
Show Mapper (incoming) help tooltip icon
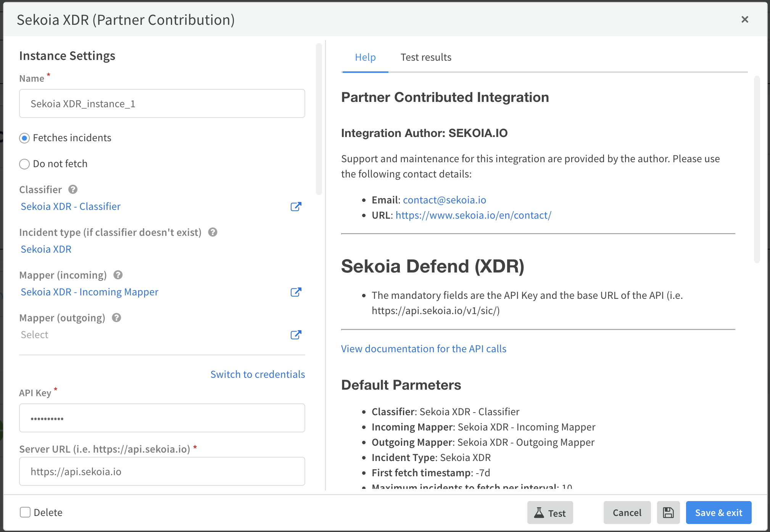tap(118, 275)
